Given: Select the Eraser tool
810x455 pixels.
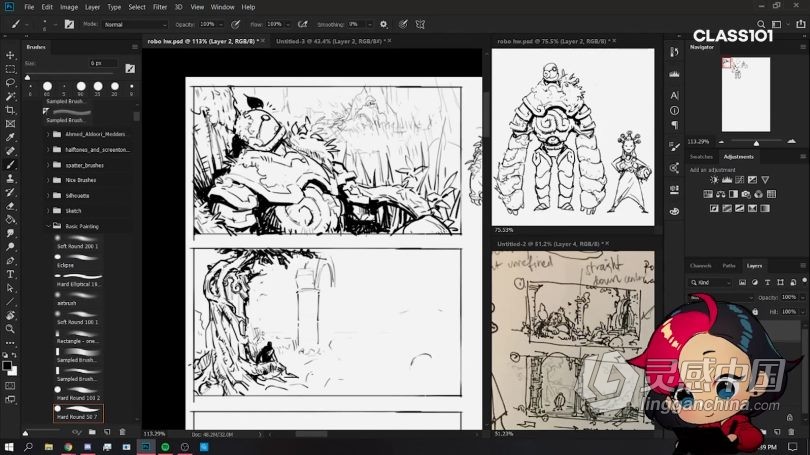Looking at the screenshot, I should tap(10, 206).
